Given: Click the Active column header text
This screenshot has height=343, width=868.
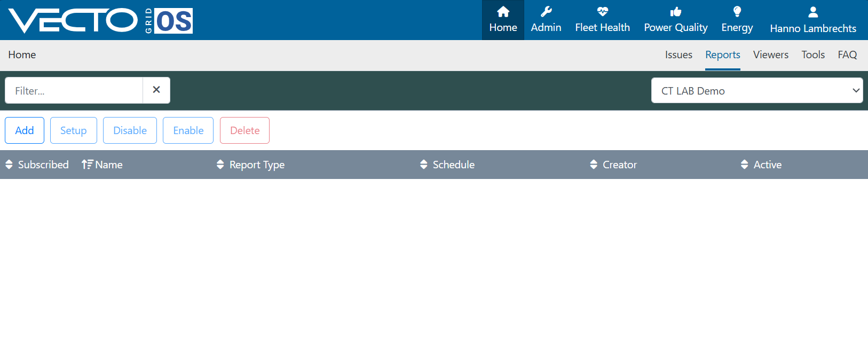Looking at the screenshot, I should tap(768, 165).
